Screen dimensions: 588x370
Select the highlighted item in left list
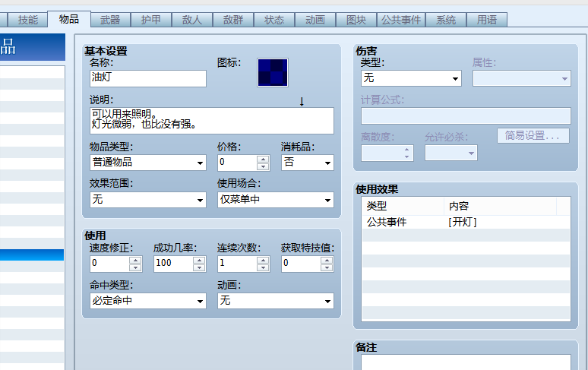(32, 255)
